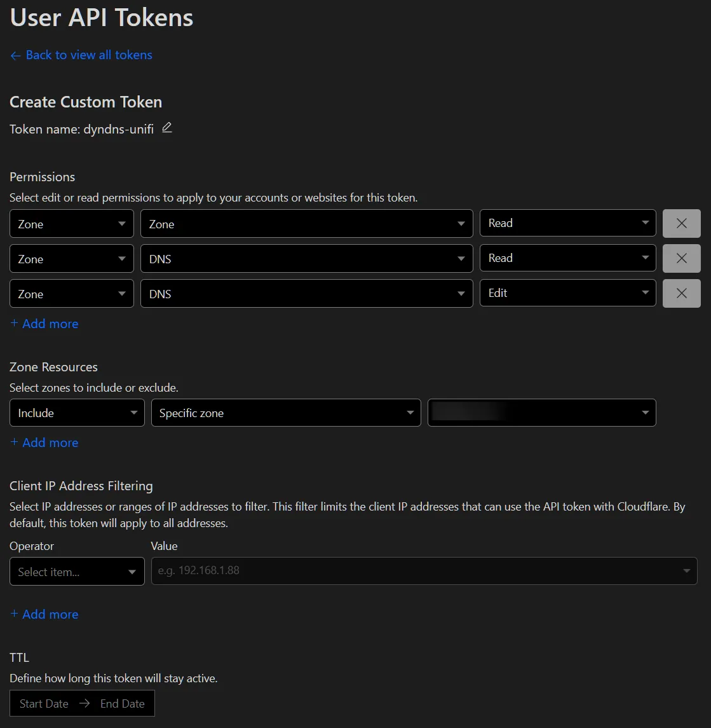
Task: Add more zone resources
Action: tap(44, 443)
